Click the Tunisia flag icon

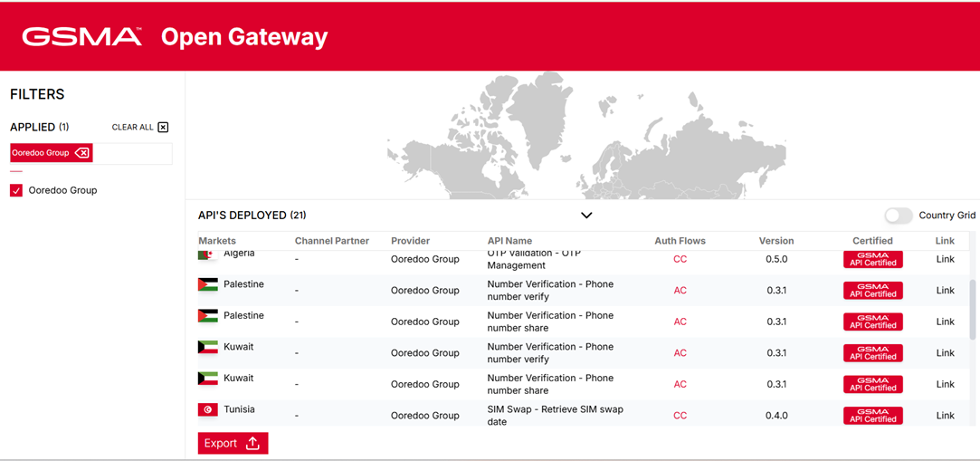207,409
